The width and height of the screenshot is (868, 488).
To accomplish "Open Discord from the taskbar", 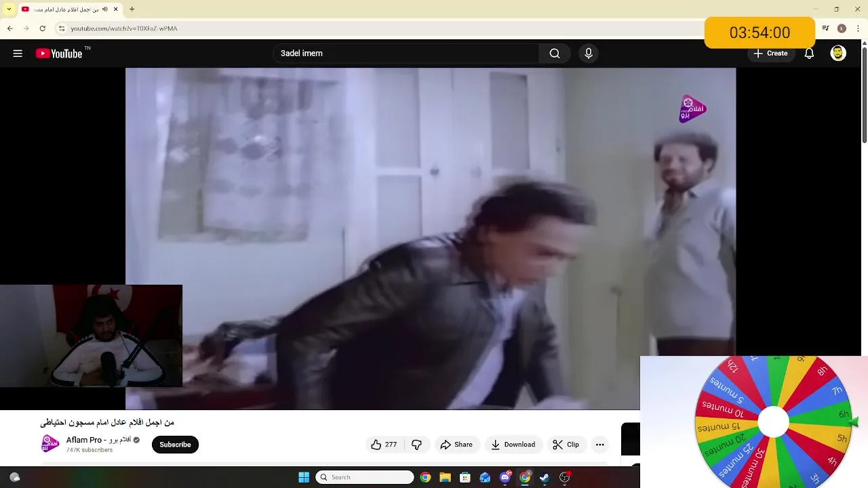I will 505,477.
